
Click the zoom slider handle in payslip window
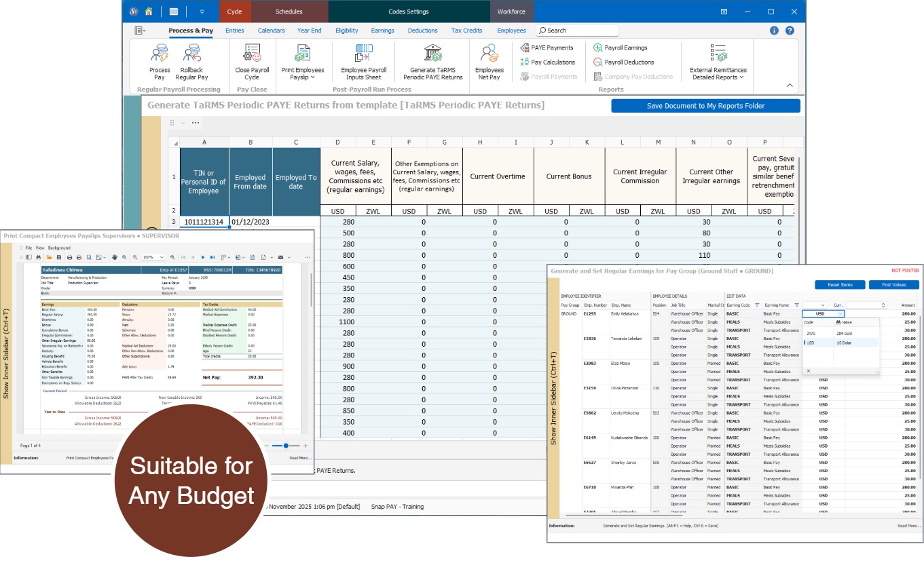pos(287,446)
